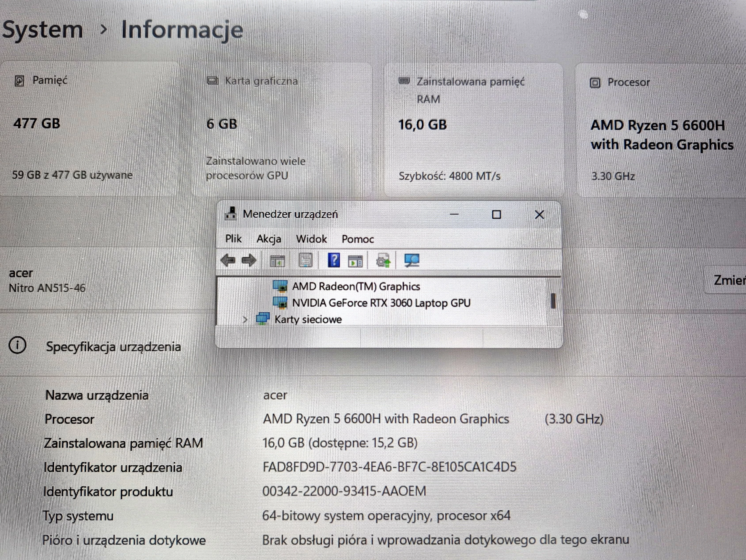This screenshot has width=746, height=560.
Task: Click Show/Hide Console Tree toolbar icon
Action: pos(278,261)
